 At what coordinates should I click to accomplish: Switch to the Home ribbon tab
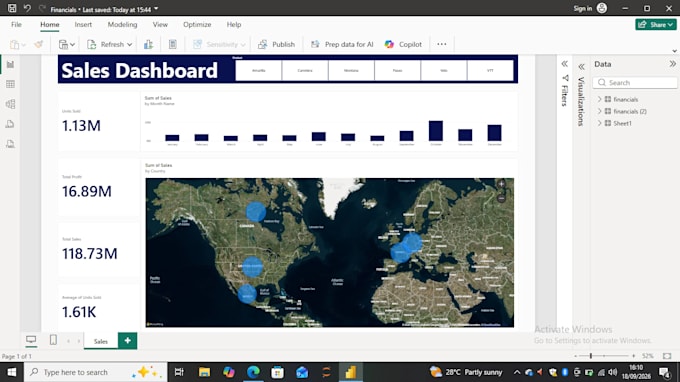50,25
